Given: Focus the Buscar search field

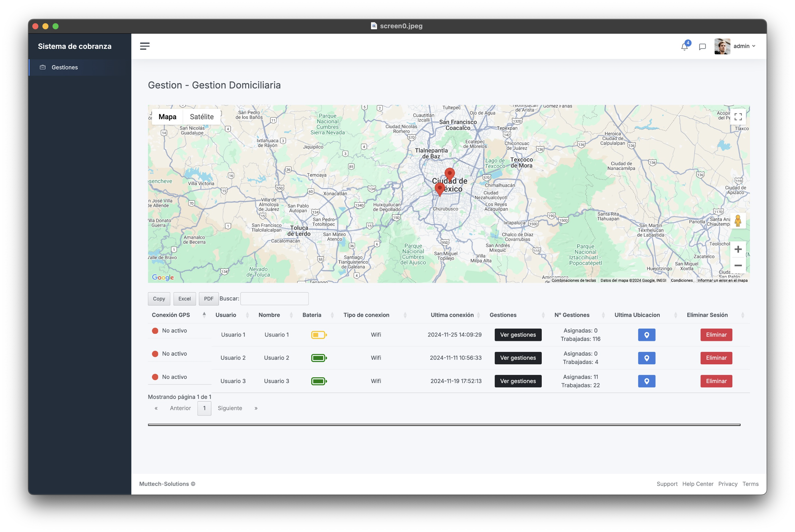Looking at the screenshot, I should (275, 299).
